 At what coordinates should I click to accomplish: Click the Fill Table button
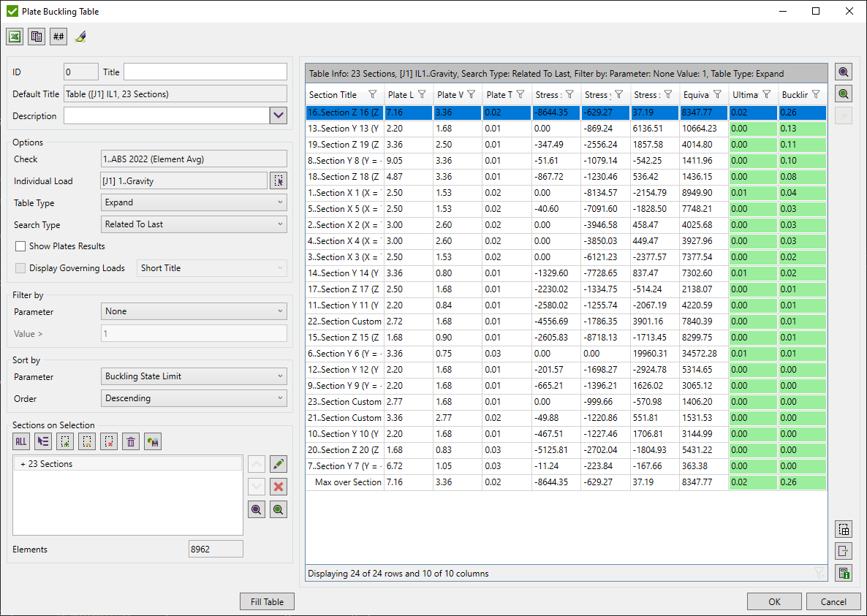(267, 602)
